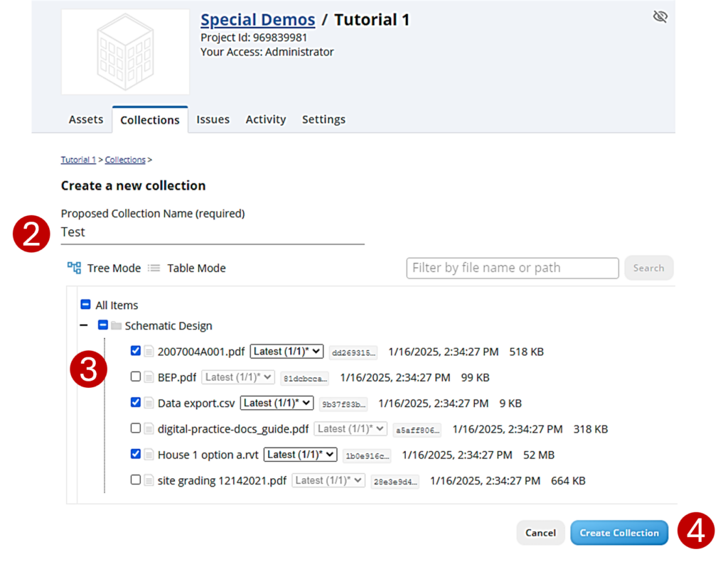Click the filter by file name field
The width and height of the screenshot is (728, 574).
click(x=512, y=268)
